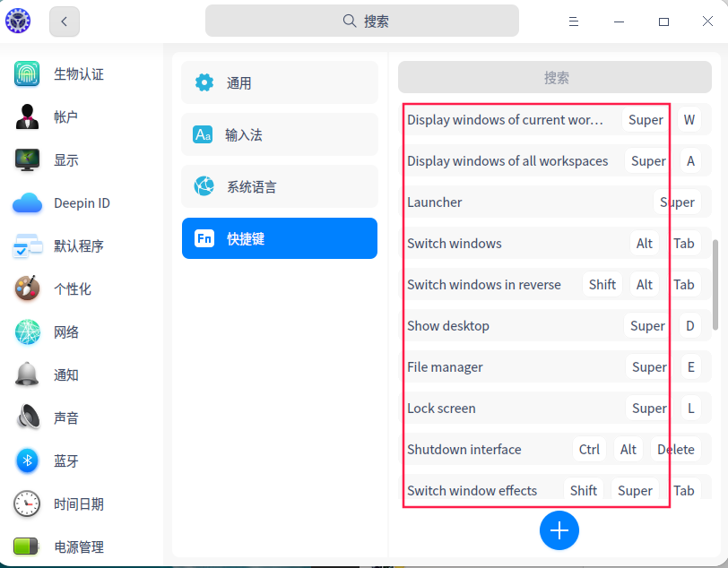
Task: Open the 电源管理 battery icon
Action: [x=27, y=546]
